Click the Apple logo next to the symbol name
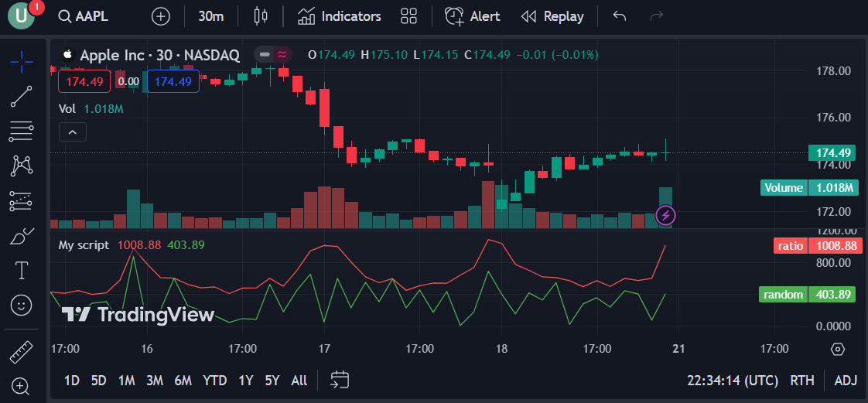 68,54
